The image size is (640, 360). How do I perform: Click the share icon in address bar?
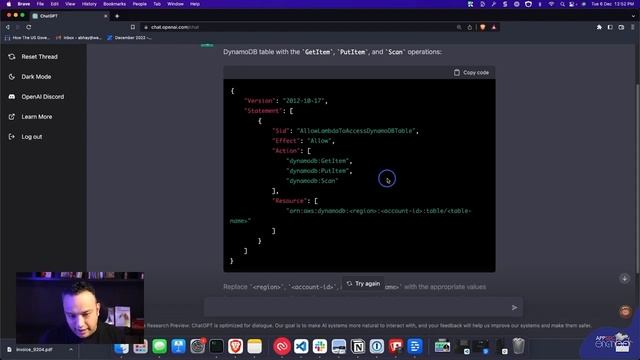470,27
